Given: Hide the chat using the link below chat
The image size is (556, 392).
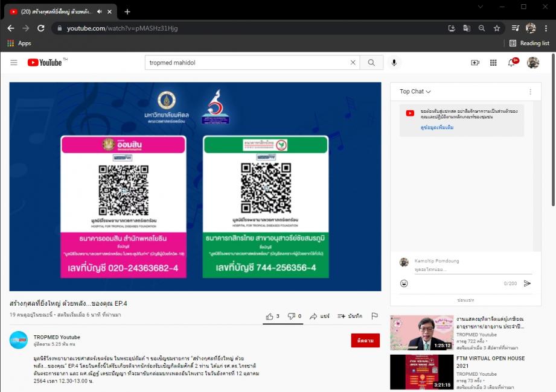Looking at the screenshot, I should [465, 300].
